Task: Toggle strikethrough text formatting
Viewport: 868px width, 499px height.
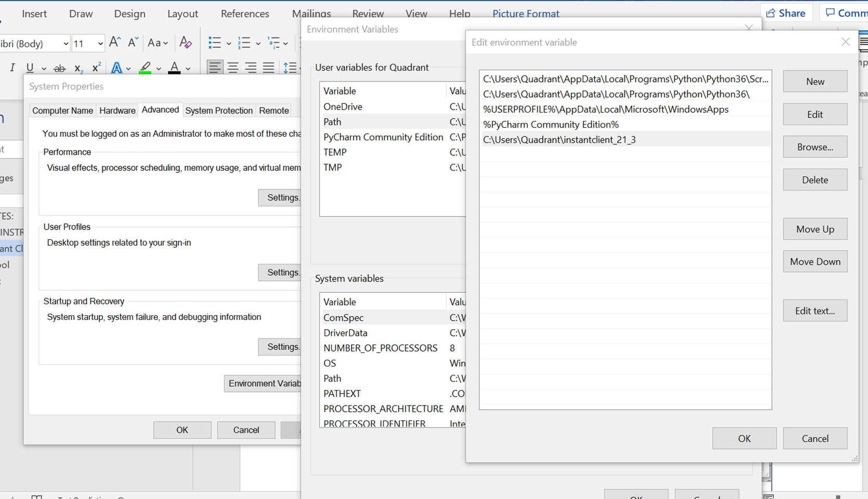Action: point(60,68)
